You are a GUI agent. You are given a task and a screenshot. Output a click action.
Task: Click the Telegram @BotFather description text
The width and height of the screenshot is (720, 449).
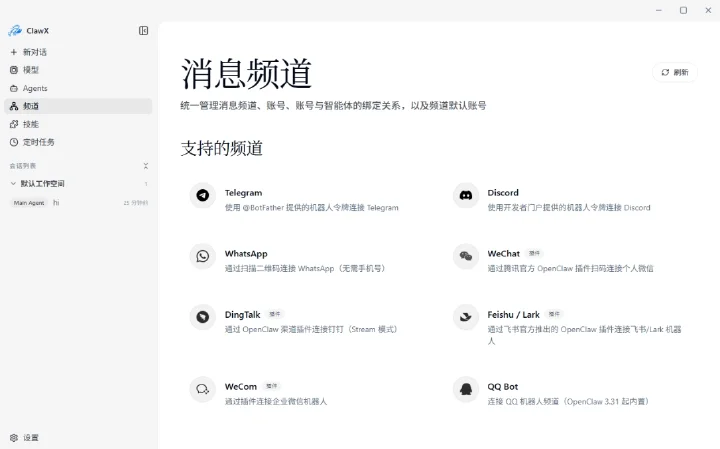(311, 208)
